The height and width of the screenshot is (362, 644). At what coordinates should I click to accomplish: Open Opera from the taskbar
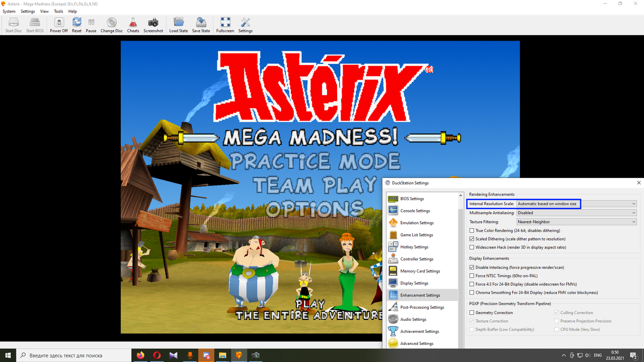157,355
